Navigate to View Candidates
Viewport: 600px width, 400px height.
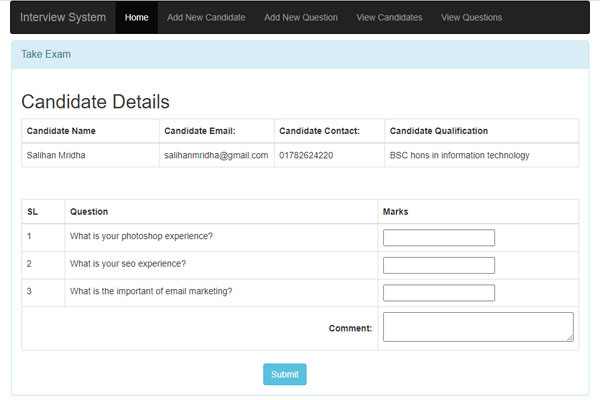click(389, 17)
